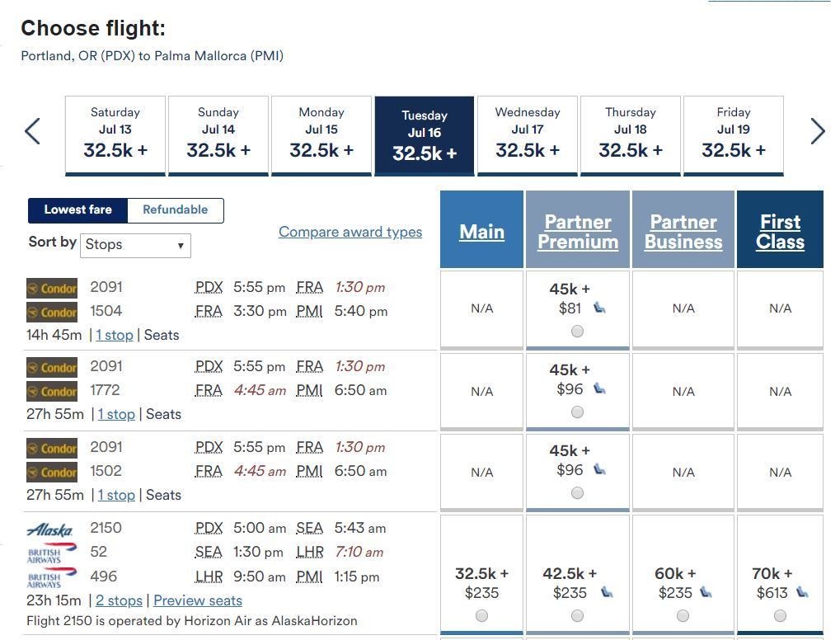Screen dimensions: 840x640
Task: Select the 32.5k + $235 Main fare
Action: coord(481,616)
